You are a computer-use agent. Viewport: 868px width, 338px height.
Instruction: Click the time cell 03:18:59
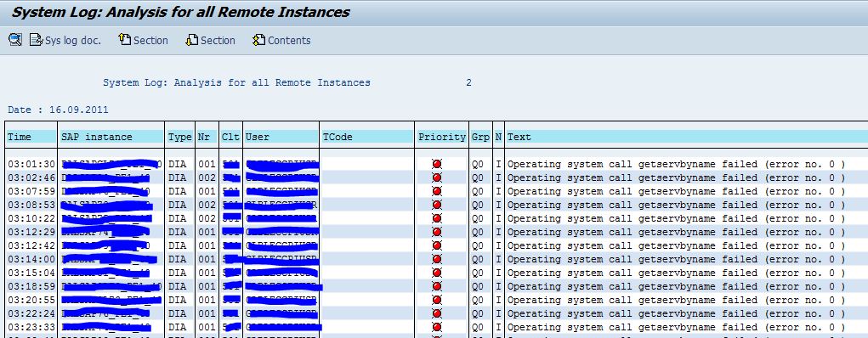(x=31, y=286)
